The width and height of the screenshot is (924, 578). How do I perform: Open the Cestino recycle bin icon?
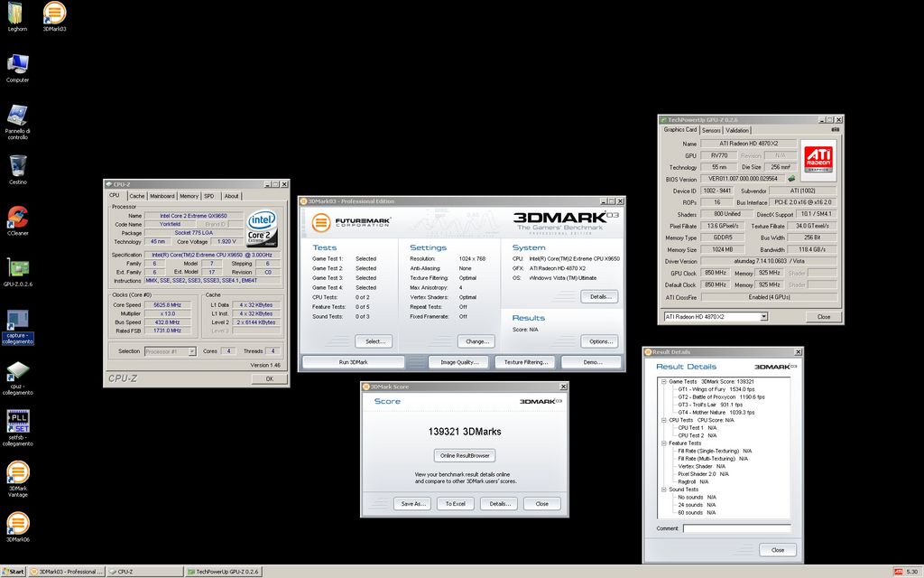coord(18,170)
